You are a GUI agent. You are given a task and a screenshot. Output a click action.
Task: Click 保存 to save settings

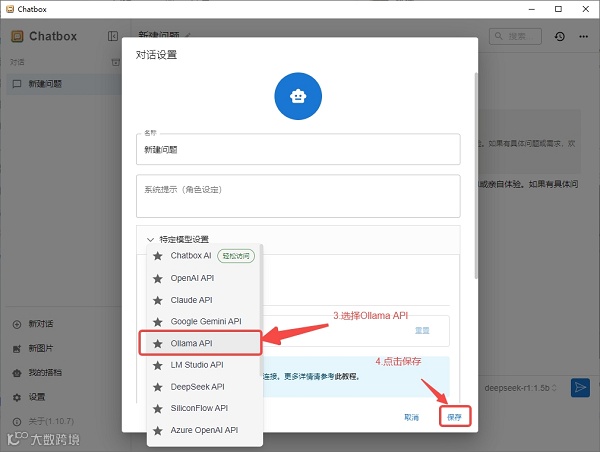click(x=455, y=417)
